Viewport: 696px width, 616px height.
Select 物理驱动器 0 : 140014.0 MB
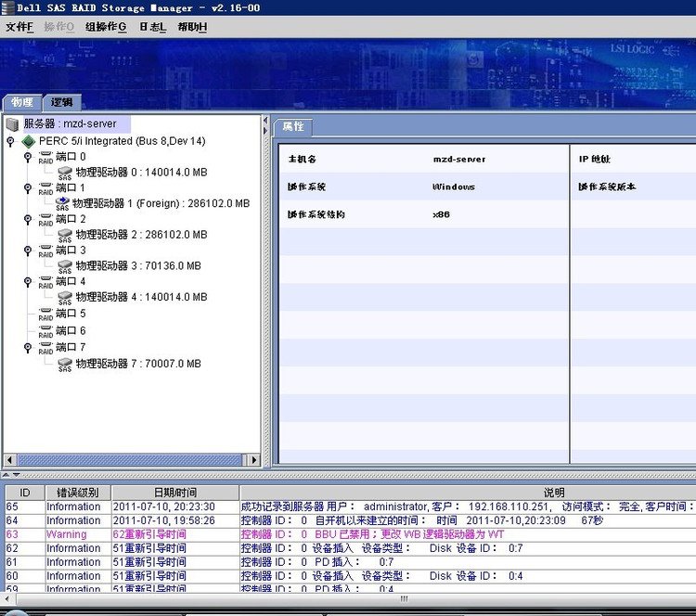[141, 173]
